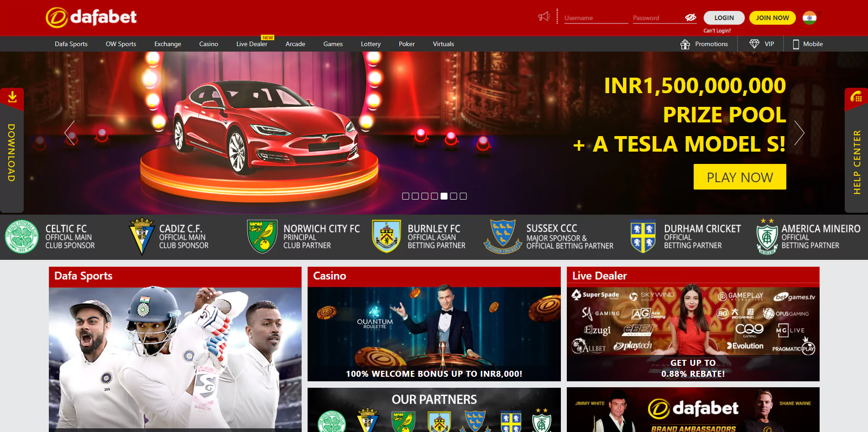
Task: Click Sussex CCC Major Sponsor text
Action: click(x=570, y=237)
